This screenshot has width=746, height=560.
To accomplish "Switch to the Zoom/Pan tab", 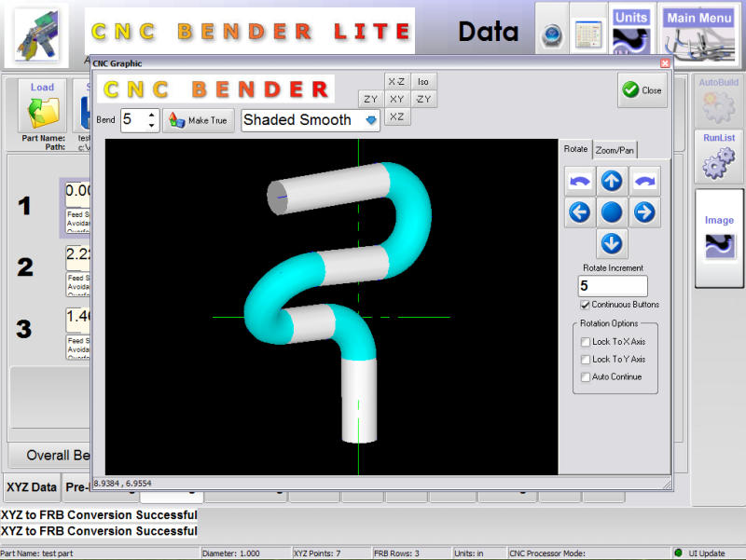I will tap(615, 149).
